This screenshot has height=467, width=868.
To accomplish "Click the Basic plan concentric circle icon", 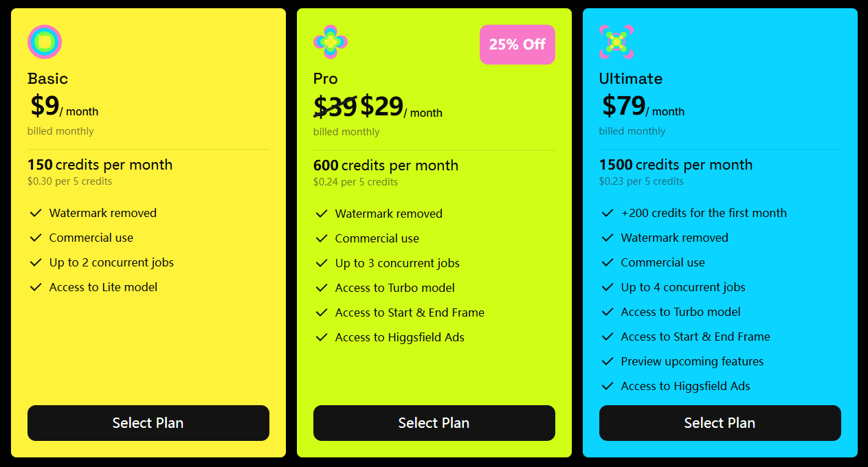I will pos(45,42).
